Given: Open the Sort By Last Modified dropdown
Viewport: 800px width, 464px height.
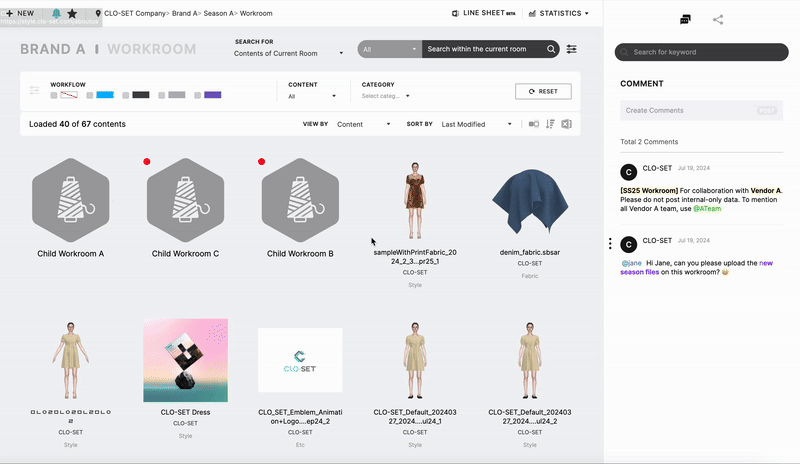Looking at the screenshot, I should pyautogui.click(x=477, y=124).
